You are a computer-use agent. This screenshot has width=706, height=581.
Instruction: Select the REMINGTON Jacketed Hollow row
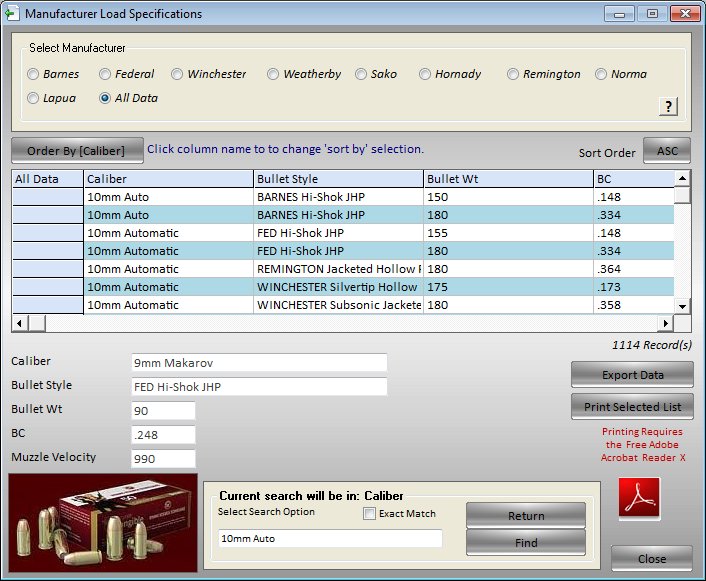click(x=338, y=269)
